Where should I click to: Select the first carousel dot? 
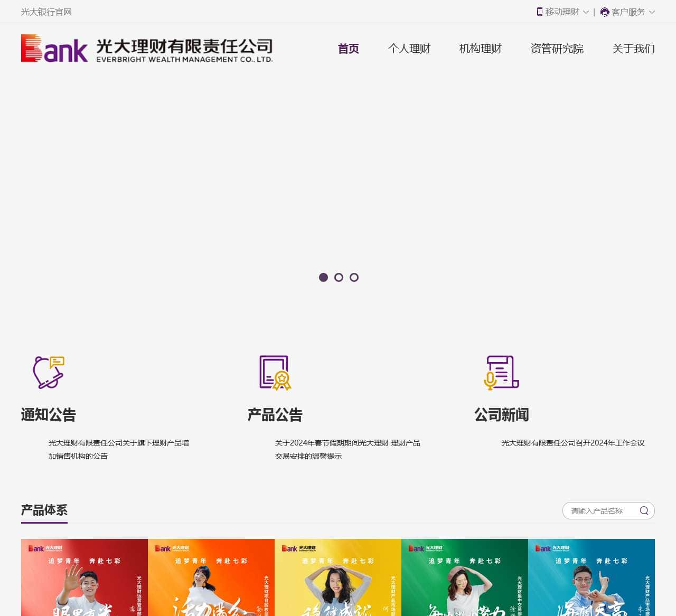tap(324, 277)
